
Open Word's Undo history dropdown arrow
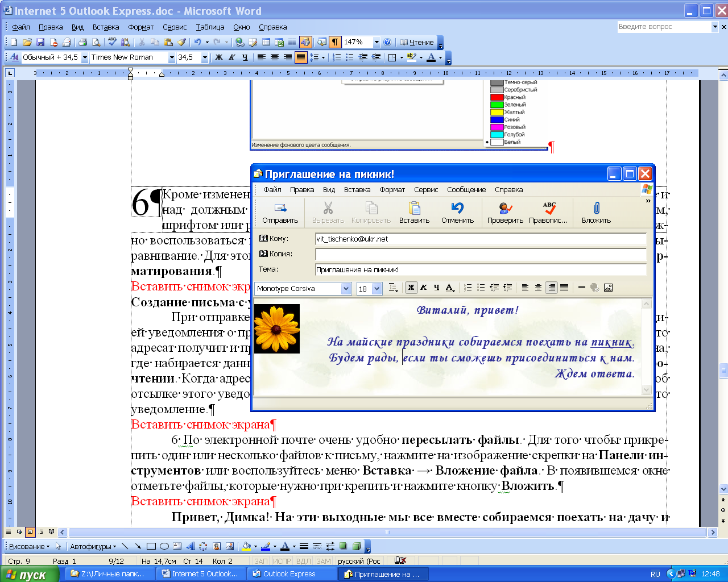[207, 42]
